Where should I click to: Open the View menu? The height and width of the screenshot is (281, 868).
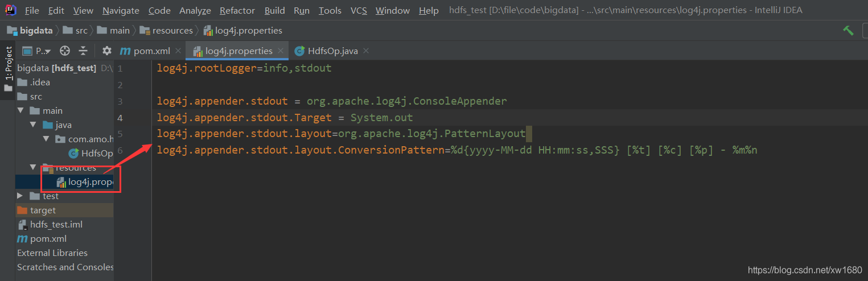click(83, 10)
